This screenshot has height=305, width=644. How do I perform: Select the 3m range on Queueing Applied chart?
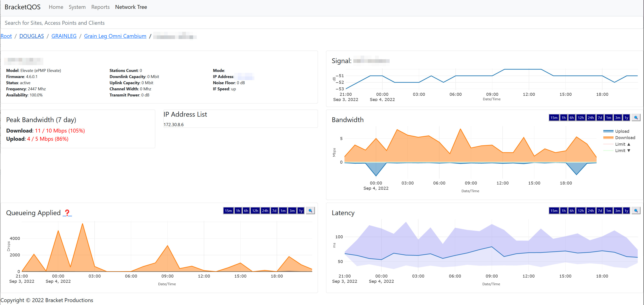click(292, 211)
